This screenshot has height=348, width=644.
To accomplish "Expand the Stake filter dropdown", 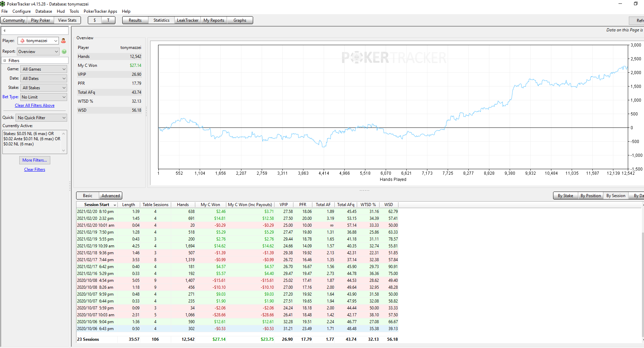I will pyautogui.click(x=44, y=88).
